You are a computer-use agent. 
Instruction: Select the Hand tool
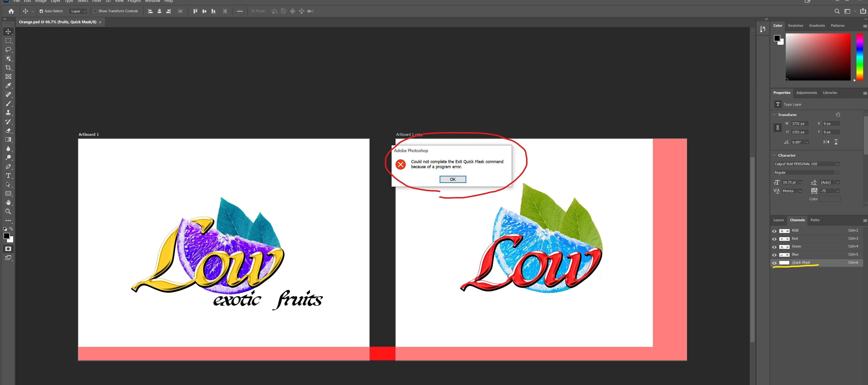point(8,203)
